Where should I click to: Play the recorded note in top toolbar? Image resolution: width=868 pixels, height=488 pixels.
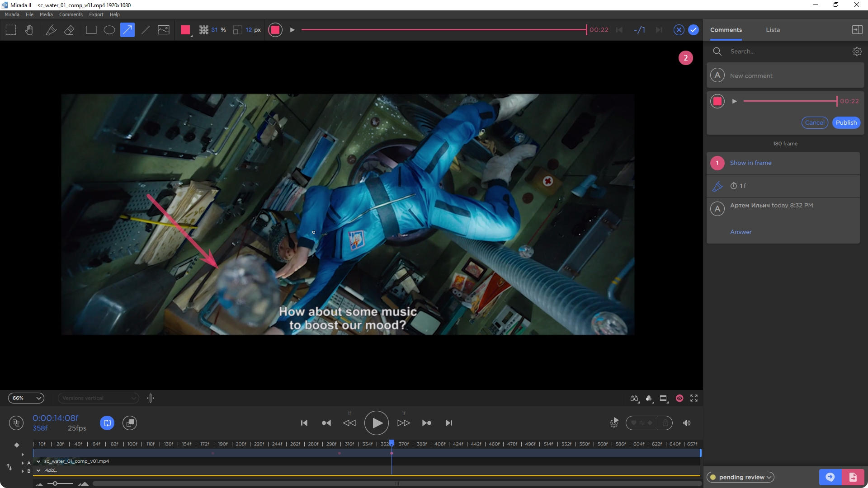coord(292,30)
